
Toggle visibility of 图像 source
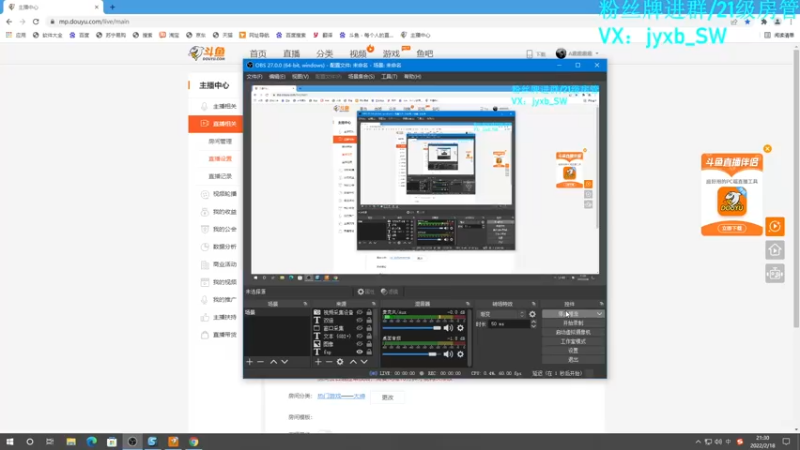point(360,344)
